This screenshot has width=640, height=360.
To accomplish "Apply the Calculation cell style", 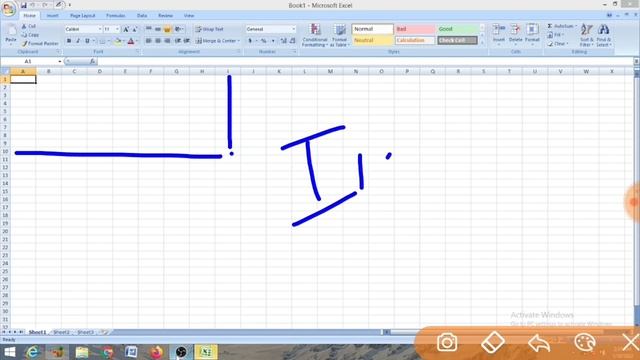I will pos(415,40).
